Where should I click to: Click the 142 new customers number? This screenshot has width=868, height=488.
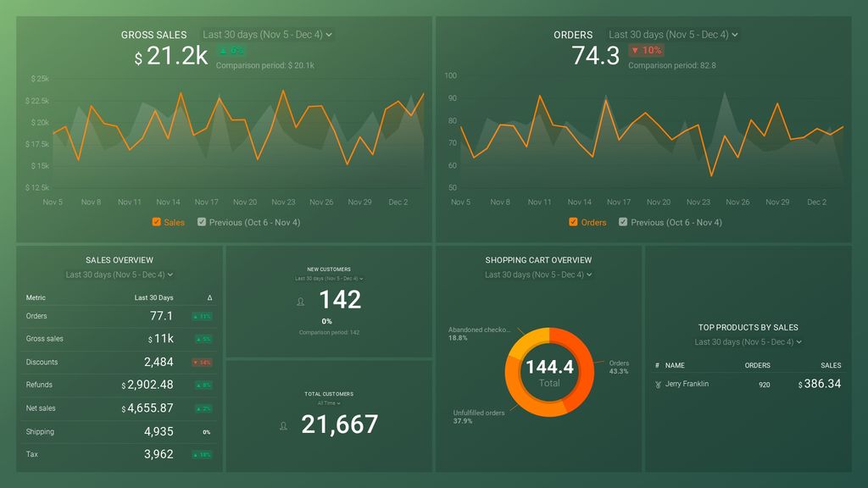click(x=340, y=300)
